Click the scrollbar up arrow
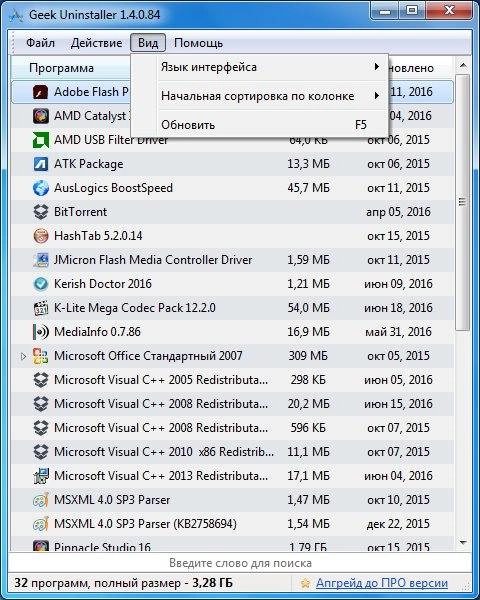This screenshot has width=480, height=600. tap(463, 65)
